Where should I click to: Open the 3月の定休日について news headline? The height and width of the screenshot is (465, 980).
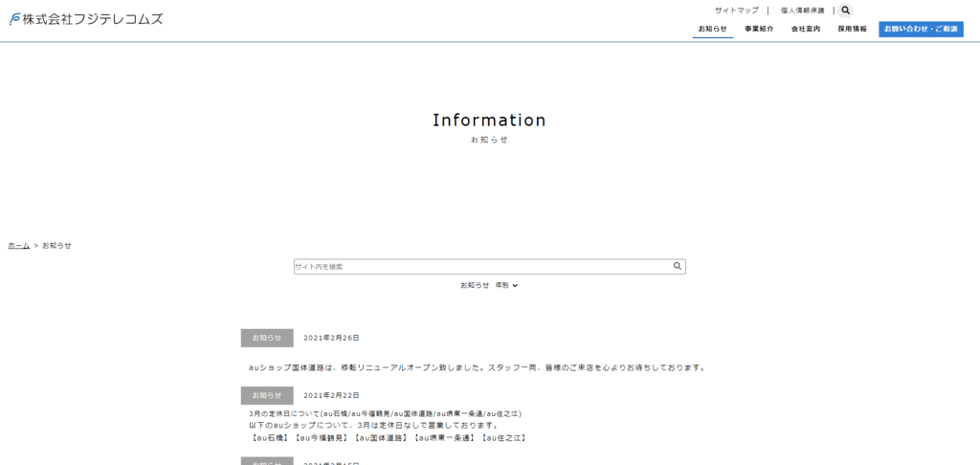click(x=384, y=413)
